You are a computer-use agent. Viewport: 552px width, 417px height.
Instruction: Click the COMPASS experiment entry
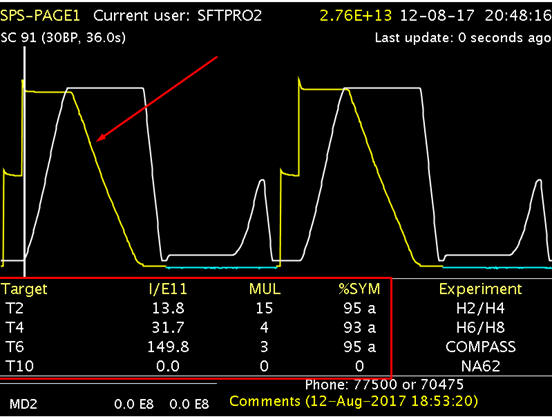tap(480, 347)
